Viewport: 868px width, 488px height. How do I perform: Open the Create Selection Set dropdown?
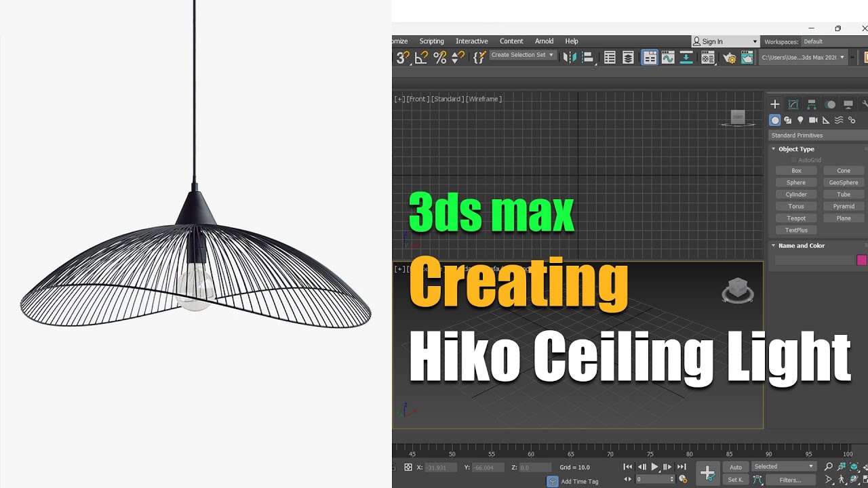522,55
